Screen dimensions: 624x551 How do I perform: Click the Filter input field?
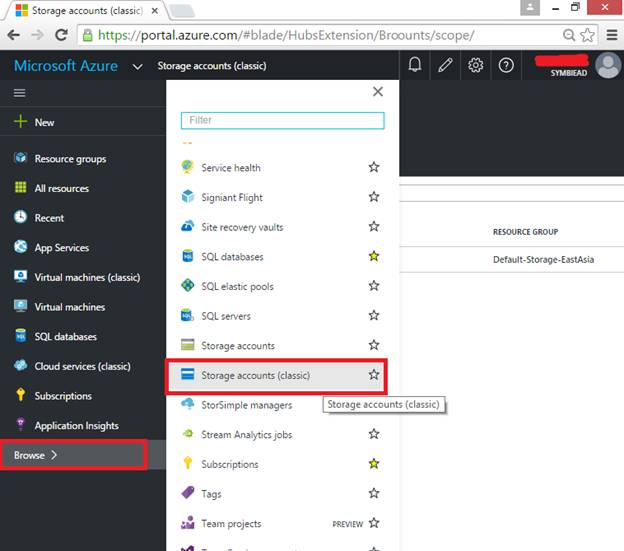coord(282,120)
